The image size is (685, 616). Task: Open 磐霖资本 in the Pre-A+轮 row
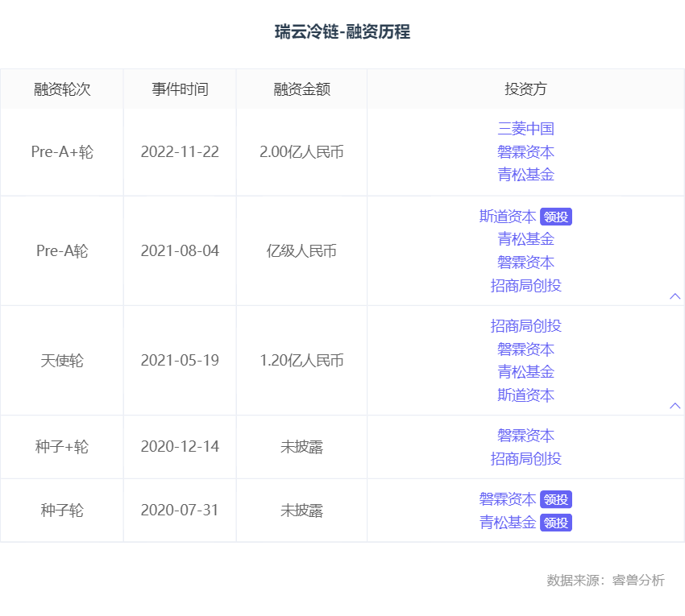525,151
